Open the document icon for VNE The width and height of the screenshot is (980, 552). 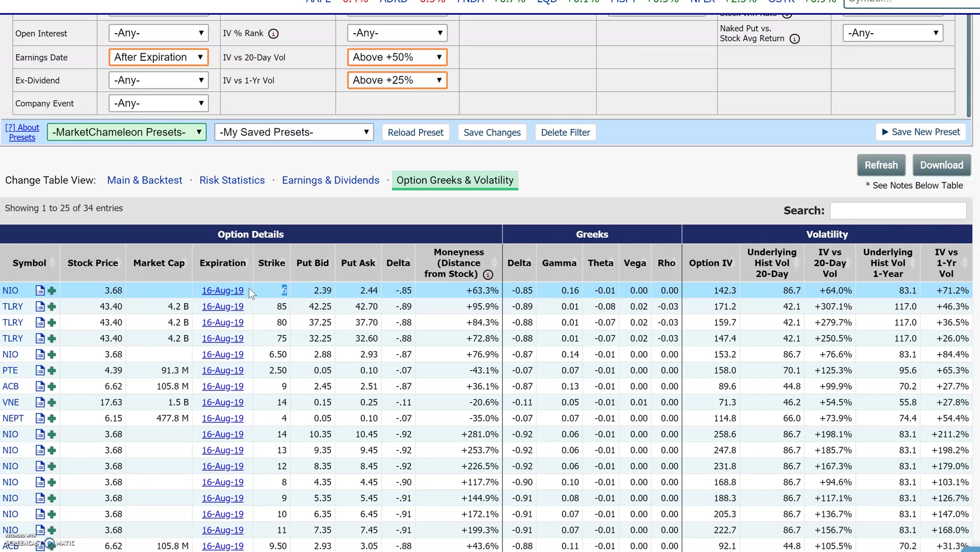[x=40, y=403]
